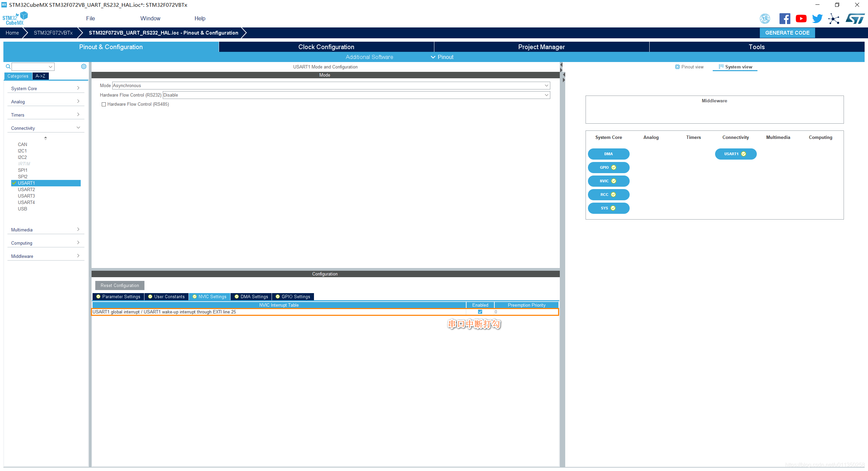
Task: Click the ST community network icon
Action: [x=833, y=19]
